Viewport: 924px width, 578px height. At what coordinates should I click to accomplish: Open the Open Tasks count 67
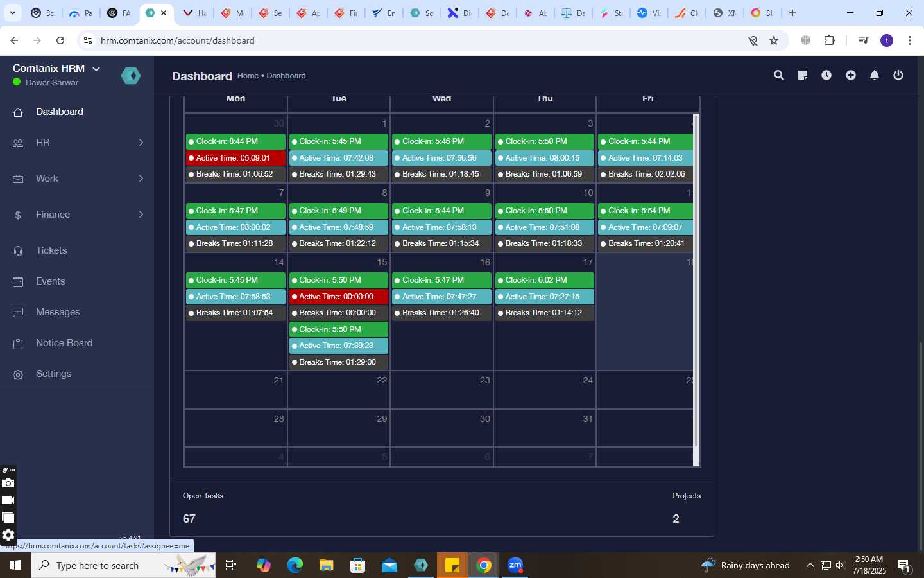[189, 519]
